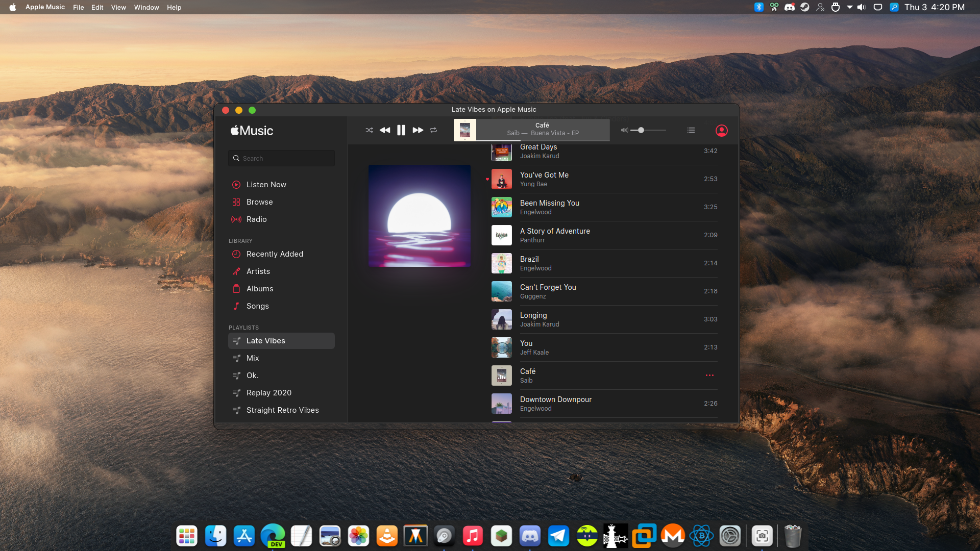Viewport: 980px width, 551px height.
Task: Skip to the previous track
Action: [x=385, y=131]
